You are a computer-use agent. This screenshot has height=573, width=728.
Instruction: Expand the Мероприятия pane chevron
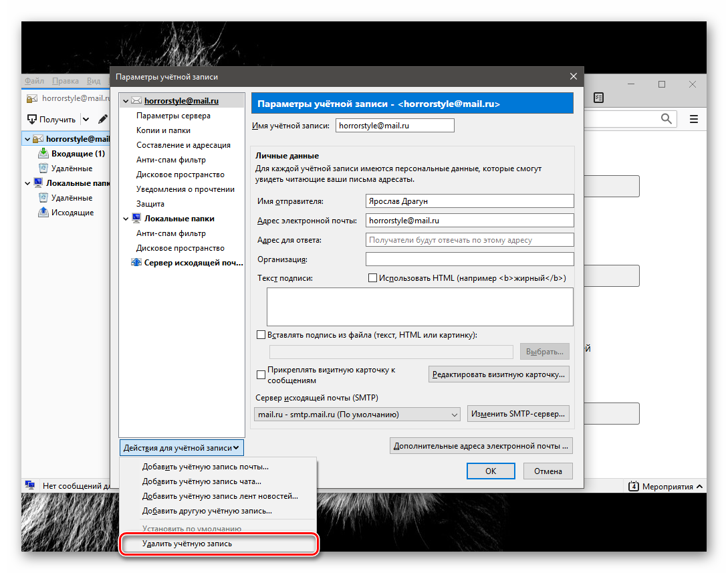(x=699, y=486)
